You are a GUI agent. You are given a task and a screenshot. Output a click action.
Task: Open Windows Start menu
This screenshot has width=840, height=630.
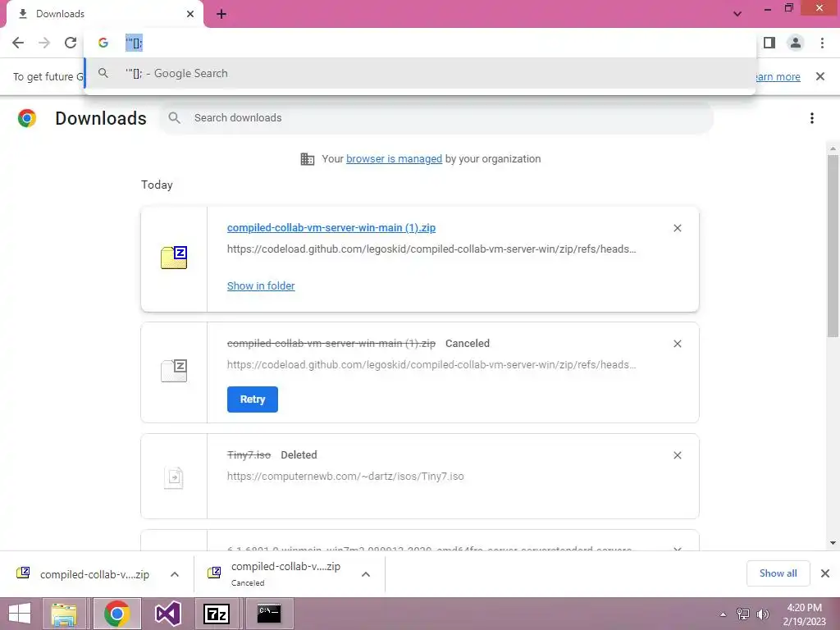20,614
